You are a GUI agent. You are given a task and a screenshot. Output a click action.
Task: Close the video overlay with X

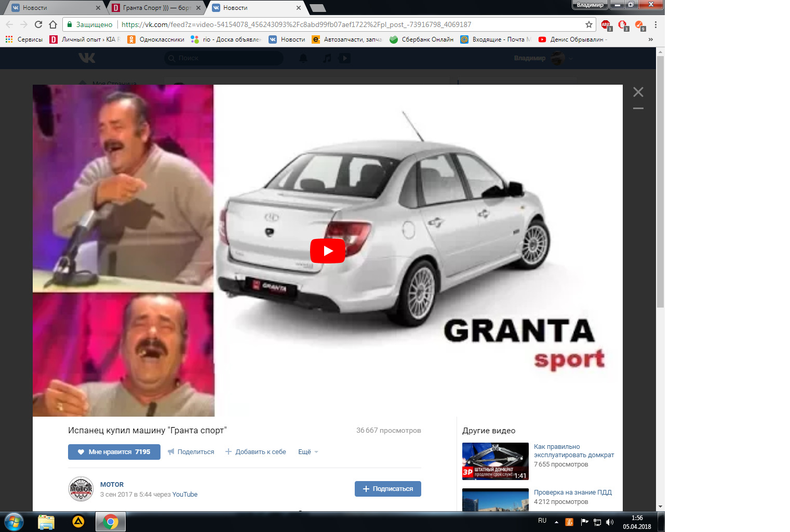click(638, 92)
